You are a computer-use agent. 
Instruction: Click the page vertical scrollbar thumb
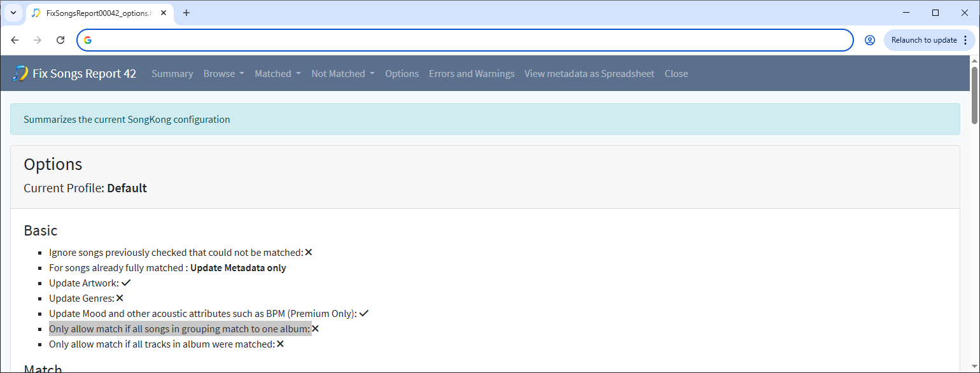click(x=974, y=94)
